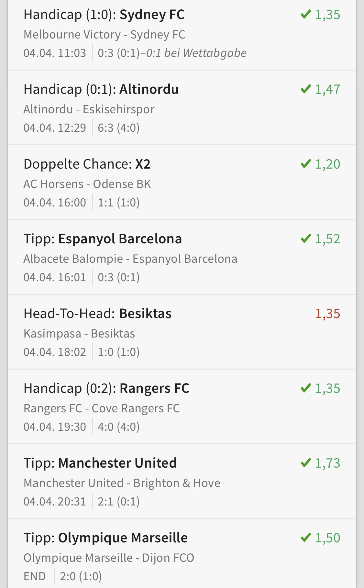The image size is (364, 588).
Task: Click the checkmark beside Rangers FC handicap odds
Action: [305, 388]
